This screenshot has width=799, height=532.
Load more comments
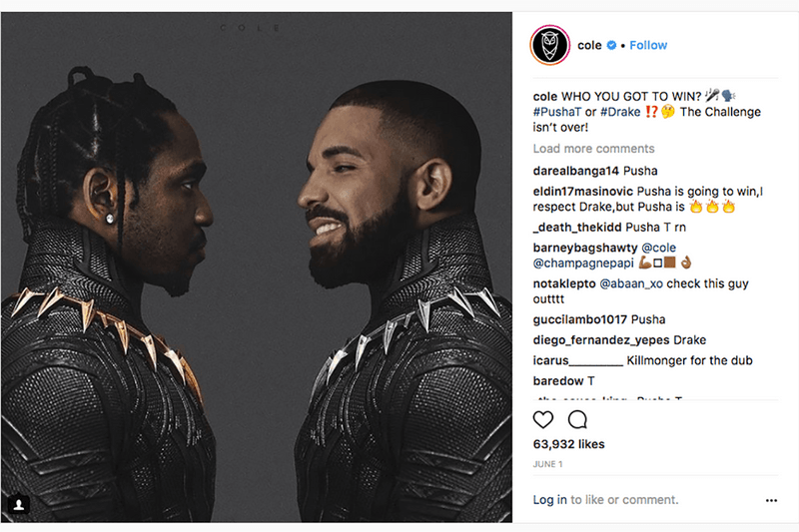click(593, 149)
